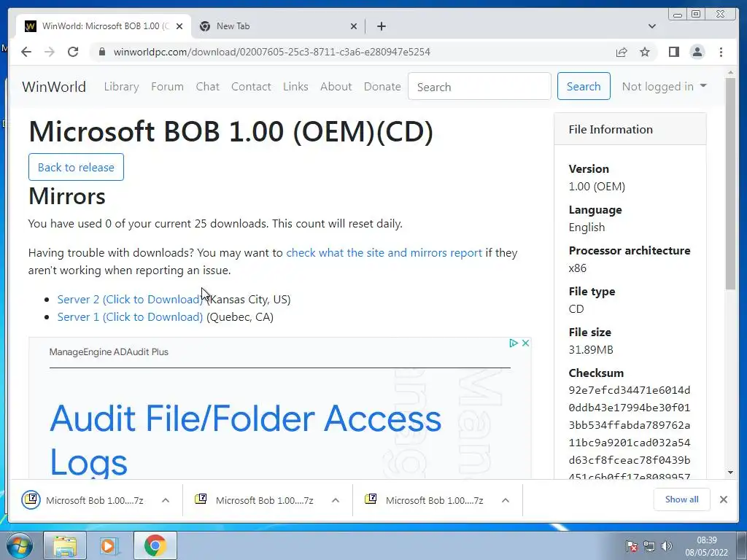Open the Contact nav item
This screenshot has width=747, height=560.
(251, 87)
